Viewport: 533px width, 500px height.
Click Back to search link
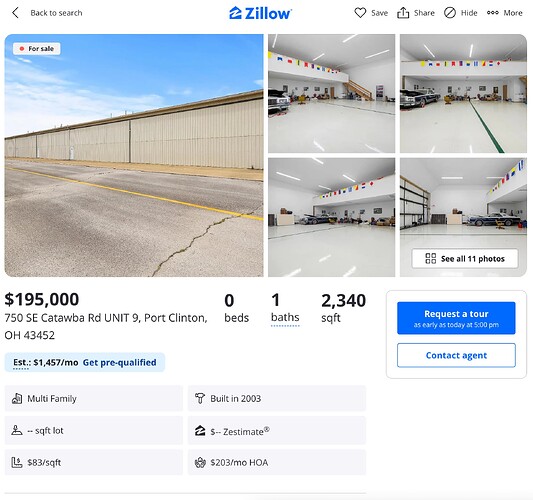click(x=56, y=13)
